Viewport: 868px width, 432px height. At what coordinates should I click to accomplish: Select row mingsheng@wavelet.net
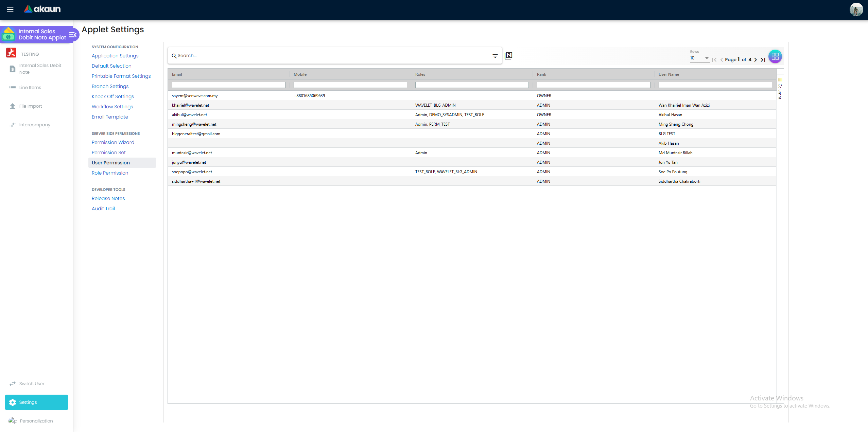pos(472,124)
